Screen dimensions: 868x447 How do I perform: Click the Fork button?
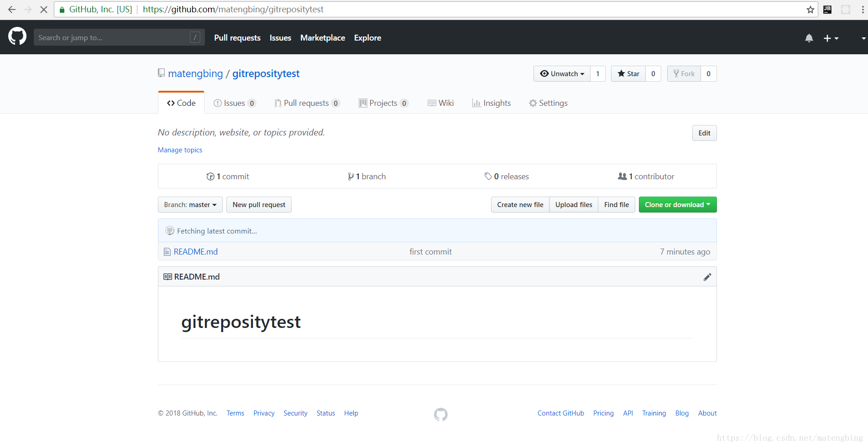click(x=684, y=74)
